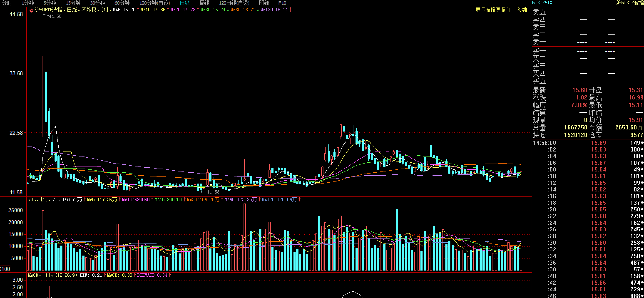Open the 不除权 adjustment dropdown

98,10
